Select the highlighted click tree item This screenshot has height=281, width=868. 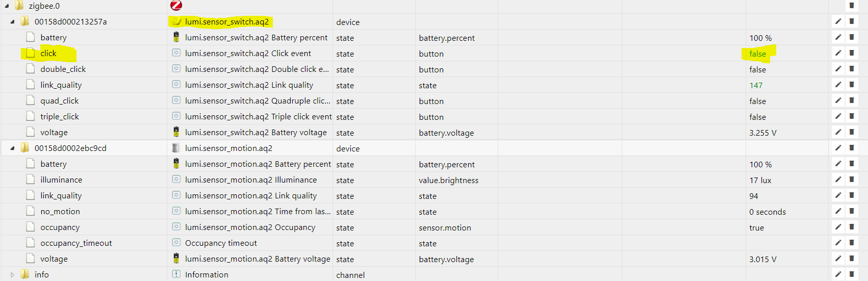[x=48, y=53]
